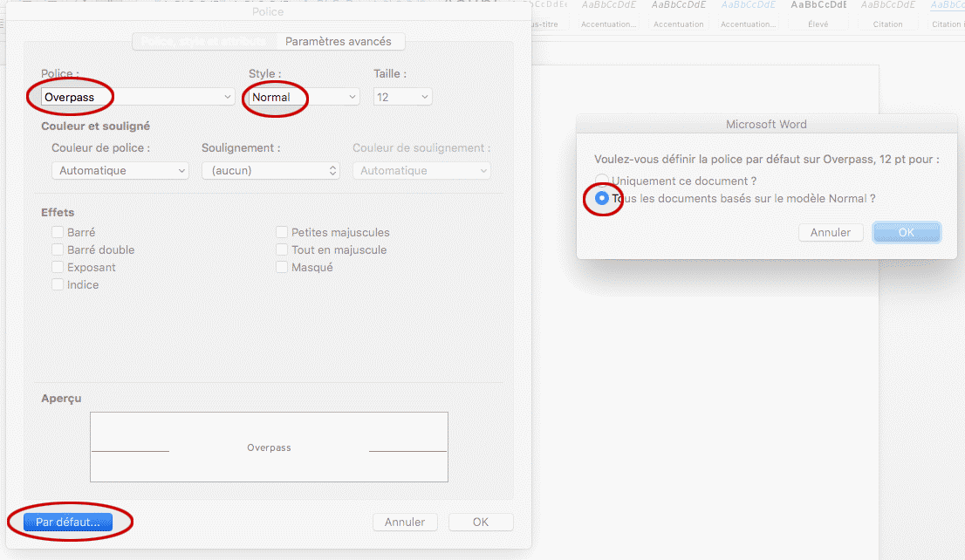Apply the Accentuation style between two Accentuation... entries
Viewport: 965px width, 560px height.
pos(678,15)
